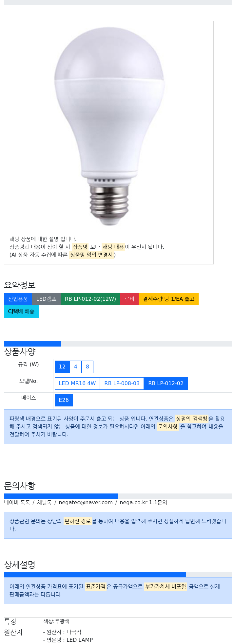Click the blue progress bar under 상세설명
236x644 pixels.
(95, 575)
